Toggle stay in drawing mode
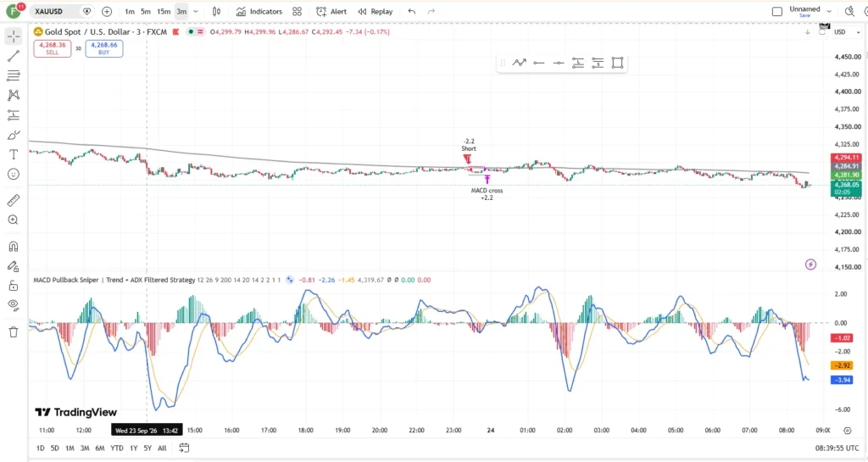 (x=14, y=266)
